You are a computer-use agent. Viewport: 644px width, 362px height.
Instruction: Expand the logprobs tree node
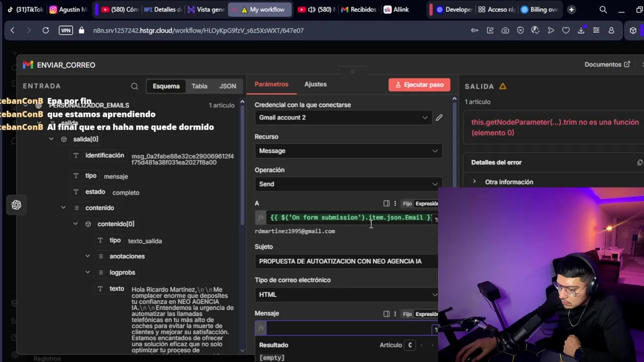[x=88, y=273]
